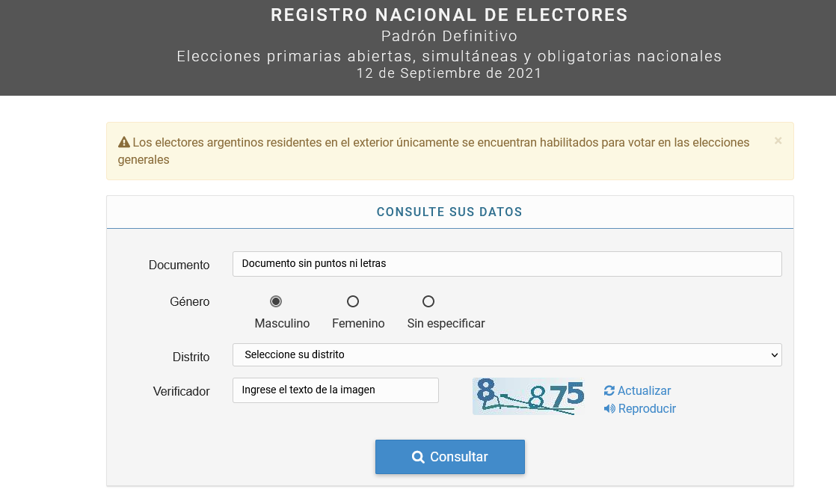This screenshot has height=504, width=836.
Task: Click the Femenino label text
Action: click(x=358, y=323)
